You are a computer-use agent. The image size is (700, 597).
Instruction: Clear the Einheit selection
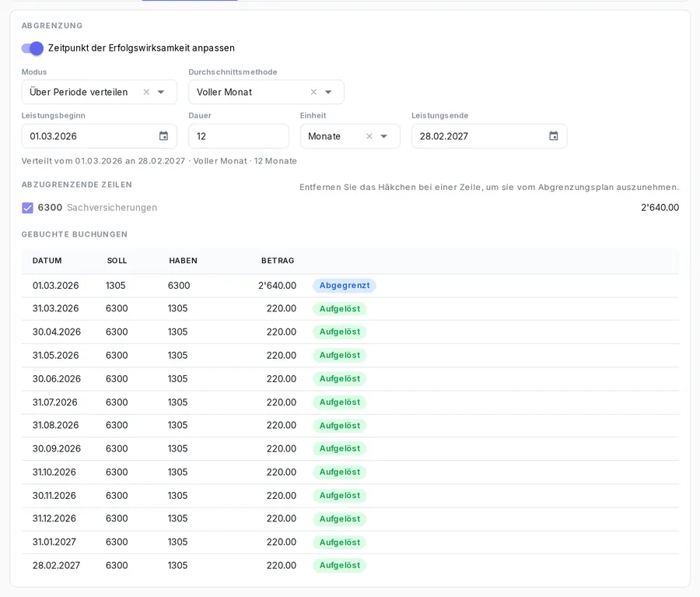coord(369,136)
